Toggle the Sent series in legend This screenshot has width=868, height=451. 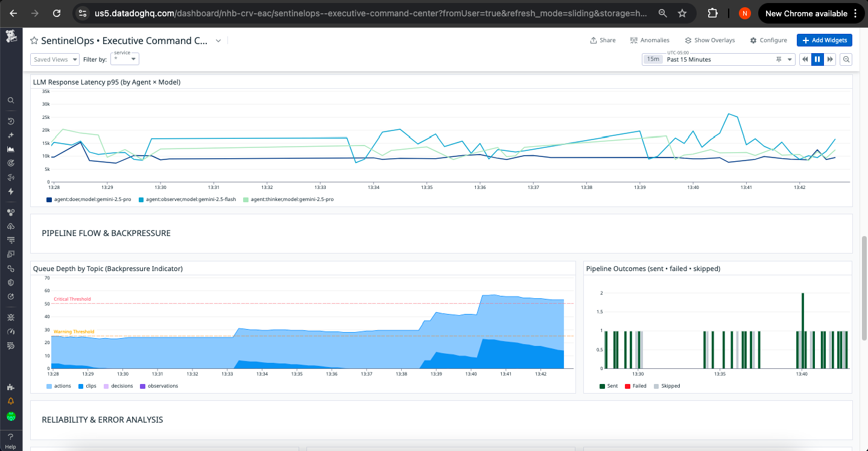(609, 386)
